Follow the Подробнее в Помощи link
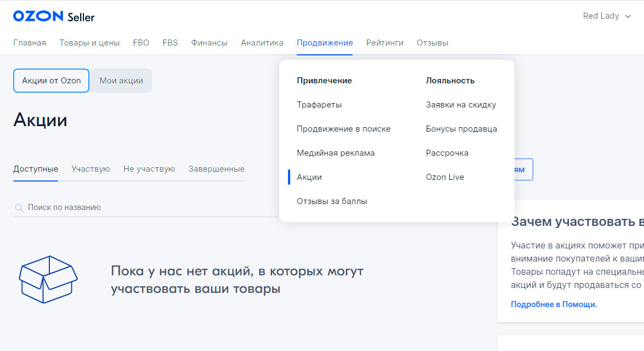Image resolution: width=644 pixels, height=351 pixels. point(553,304)
